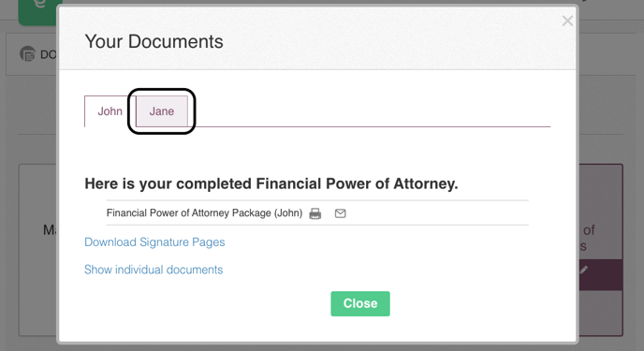Print the Financial Power of Attorney Package

click(x=315, y=213)
